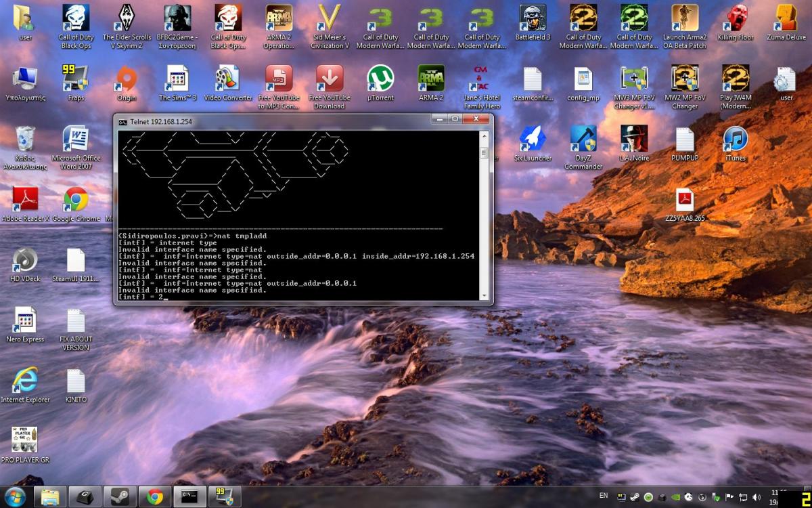Launch Nero Express shortcut
The image size is (812, 508).
[25, 324]
